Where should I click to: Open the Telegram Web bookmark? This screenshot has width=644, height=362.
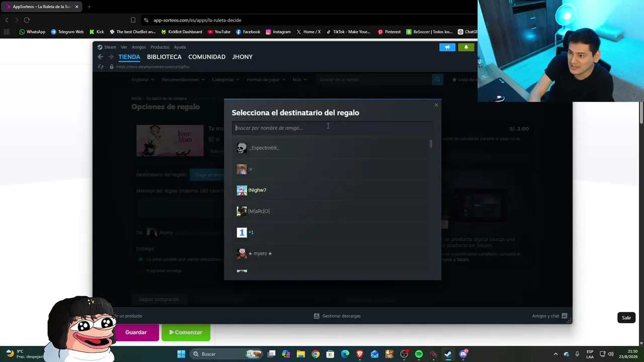pos(67,32)
